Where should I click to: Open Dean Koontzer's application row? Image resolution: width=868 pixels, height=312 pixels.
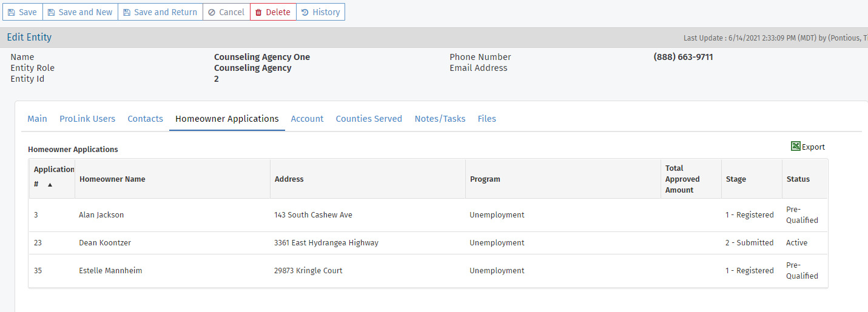click(x=105, y=243)
